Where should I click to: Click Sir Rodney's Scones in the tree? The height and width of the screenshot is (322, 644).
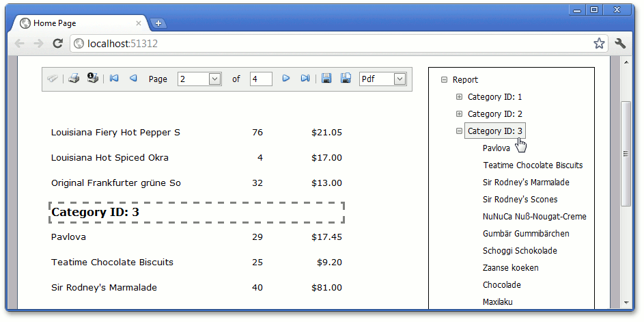[x=520, y=200]
